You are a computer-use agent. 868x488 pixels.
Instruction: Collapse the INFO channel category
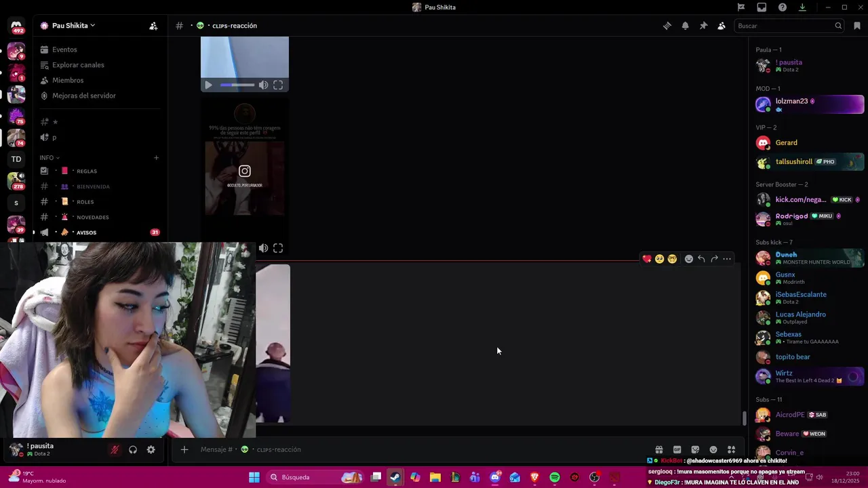(x=50, y=158)
